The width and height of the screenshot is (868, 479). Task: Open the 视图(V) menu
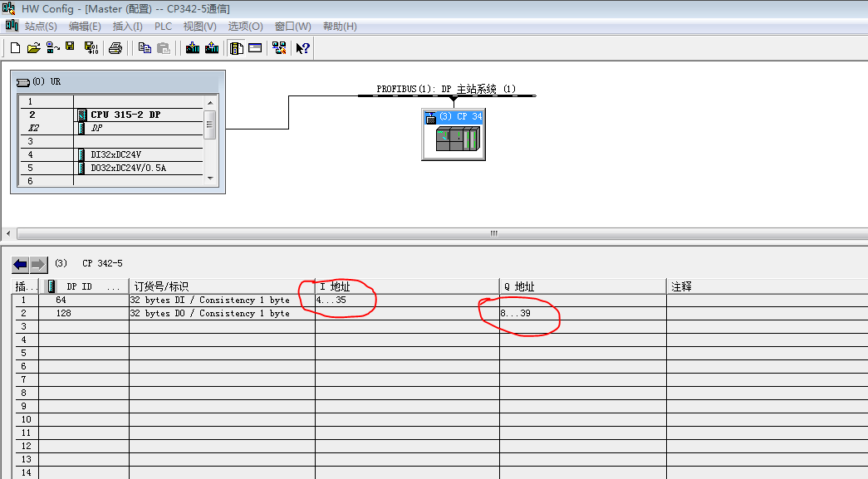point(200,26)
